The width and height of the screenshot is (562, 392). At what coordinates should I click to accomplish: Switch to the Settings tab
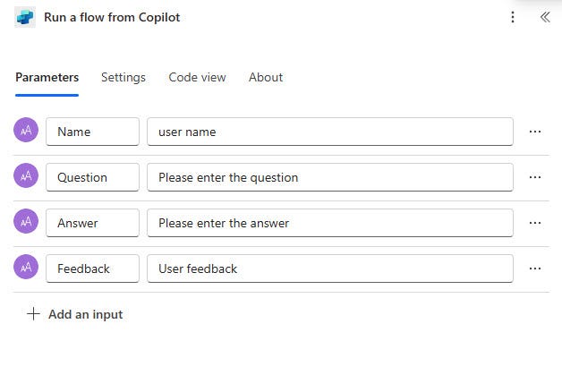[123, 77]
